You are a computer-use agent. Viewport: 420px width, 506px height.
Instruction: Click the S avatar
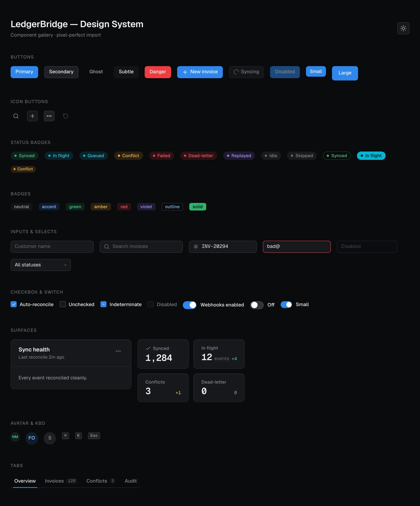tap(50, 438)
